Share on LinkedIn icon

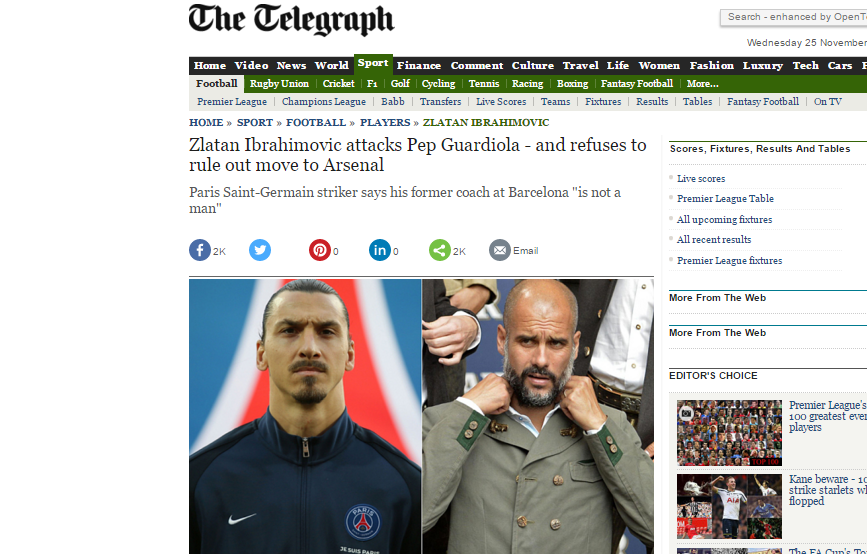[380, 250]
